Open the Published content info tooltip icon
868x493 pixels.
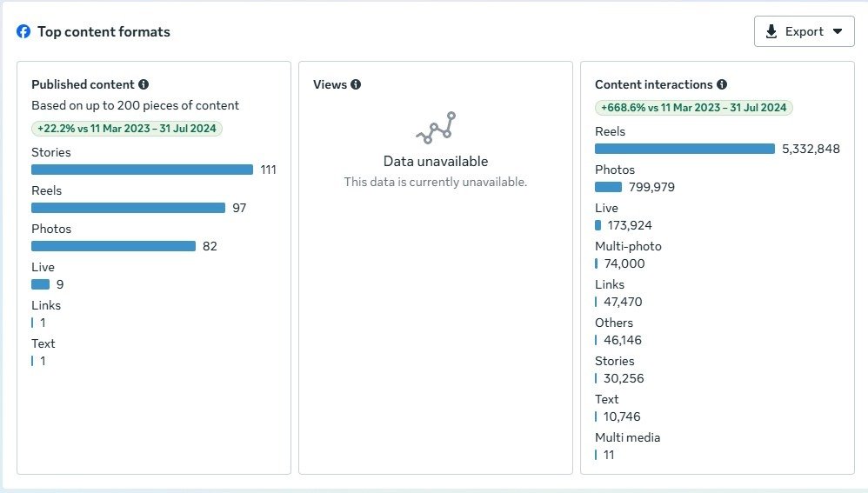[144, 84]
